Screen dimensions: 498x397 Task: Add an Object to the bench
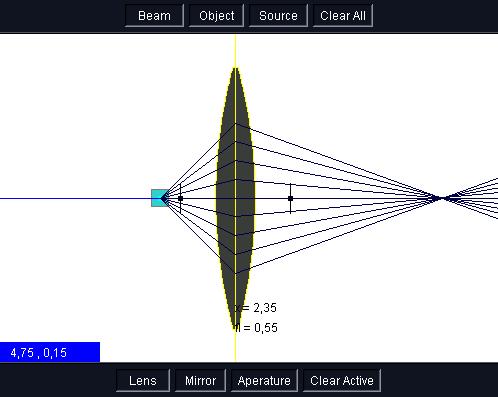click(x=217, y=16)
